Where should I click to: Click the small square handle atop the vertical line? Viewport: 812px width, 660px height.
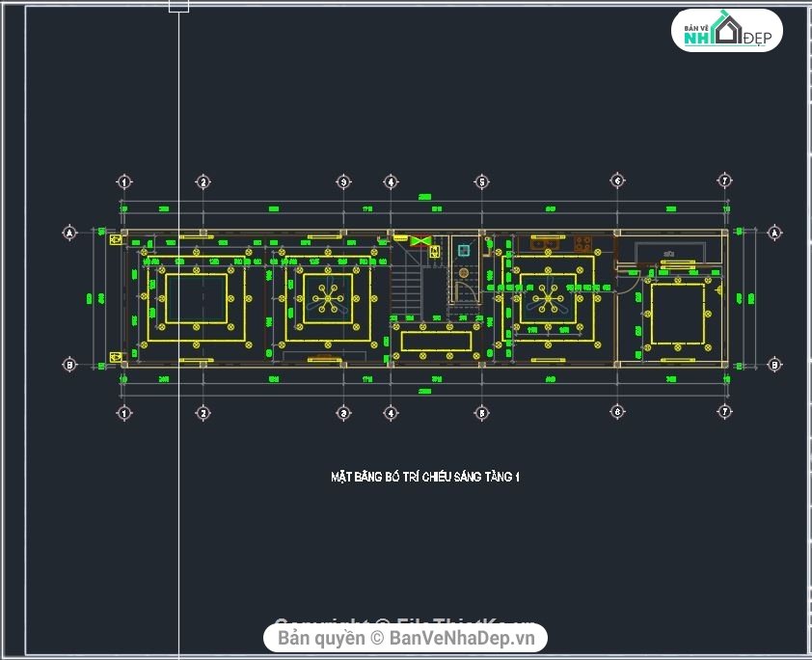178,6
